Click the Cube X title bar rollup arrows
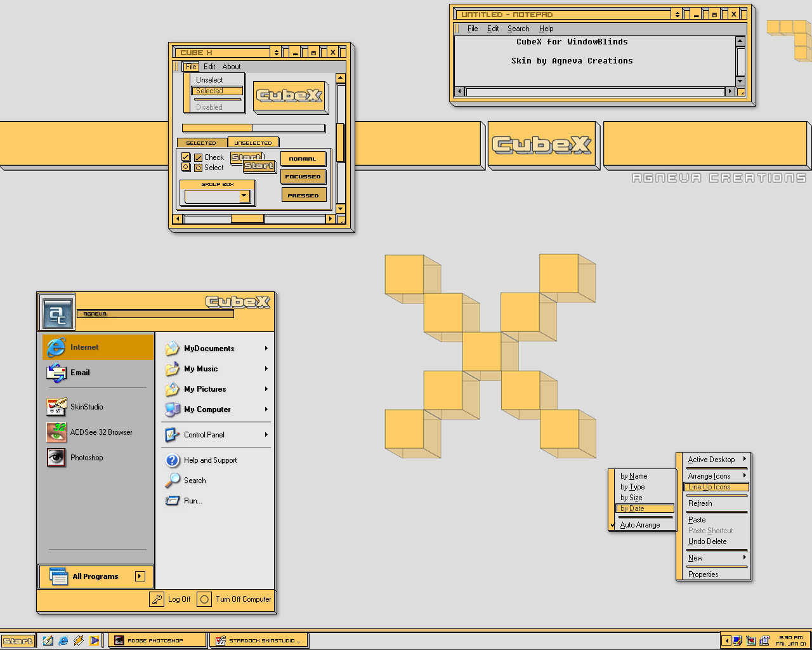This screenshot has width=812, height=650. 276,53
